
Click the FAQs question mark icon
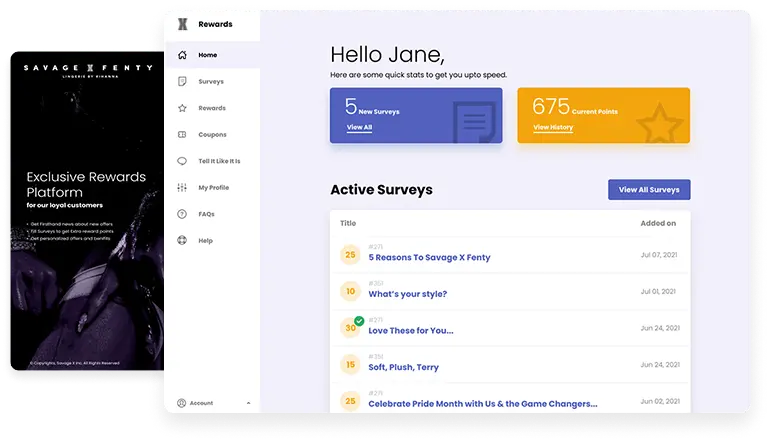click(x=182, y=214)
